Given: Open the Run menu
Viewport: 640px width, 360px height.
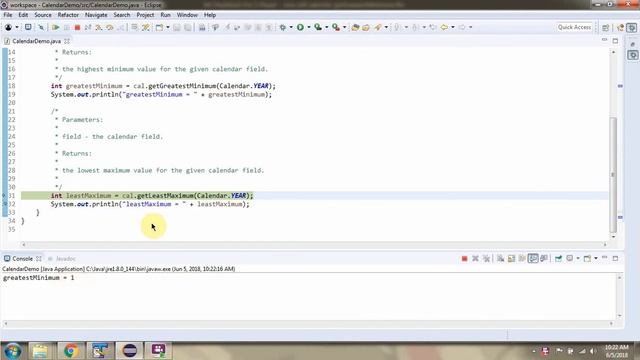Looking at the screenshot, I should [x=165, y=15].
